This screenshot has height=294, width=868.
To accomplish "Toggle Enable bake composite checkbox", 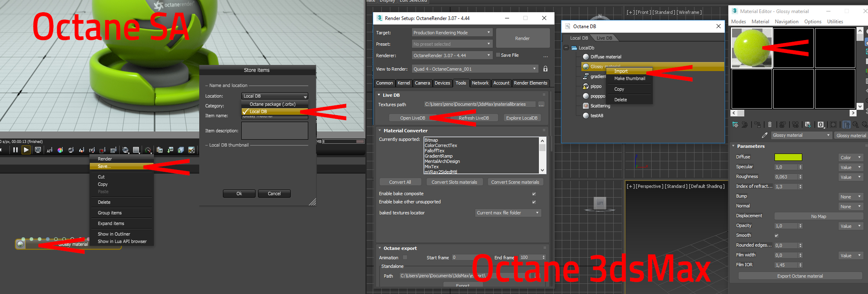I will tap(534, 194).
